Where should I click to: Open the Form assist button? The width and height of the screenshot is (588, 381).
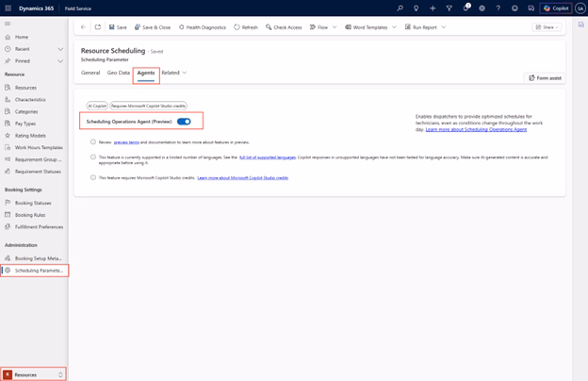tap(545, 77)
